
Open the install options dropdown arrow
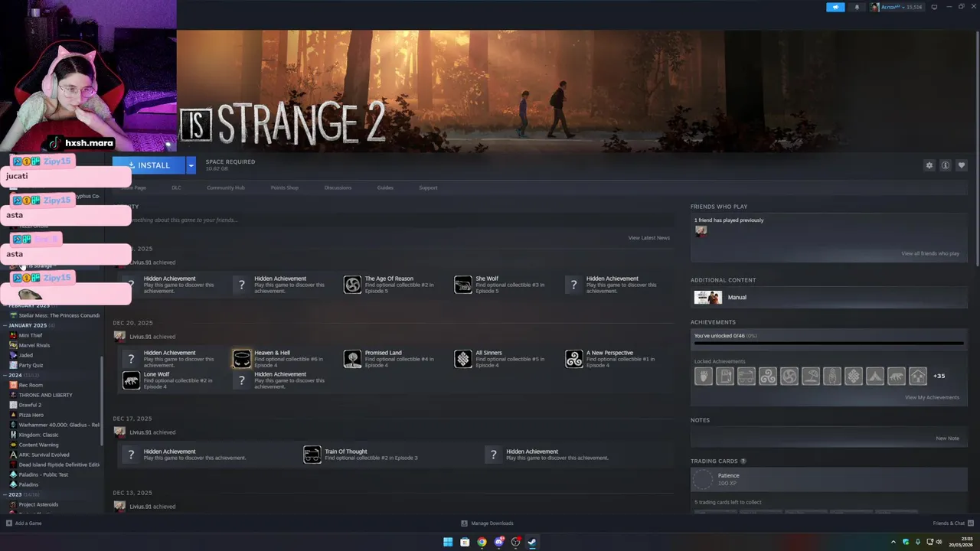tap(191, 165)
